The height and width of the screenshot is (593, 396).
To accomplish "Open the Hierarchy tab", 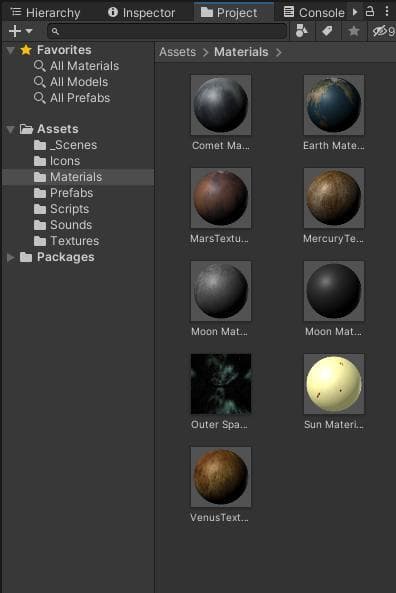I will click(x=45, y=13).
